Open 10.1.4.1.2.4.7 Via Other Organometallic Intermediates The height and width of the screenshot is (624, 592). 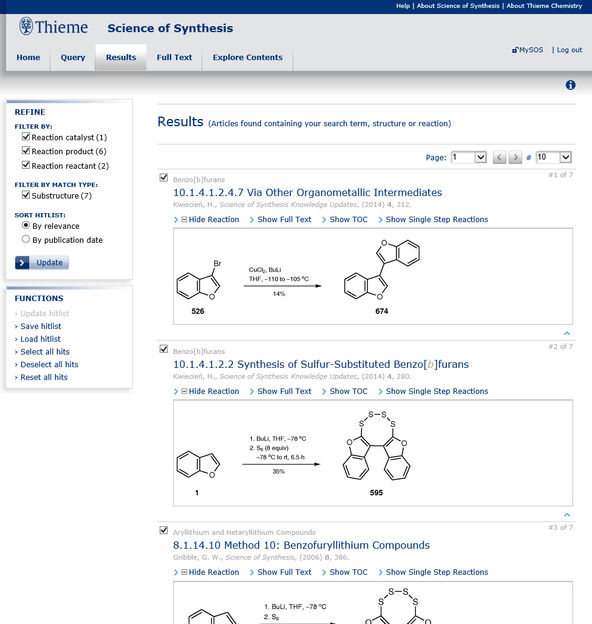[308, 193]
